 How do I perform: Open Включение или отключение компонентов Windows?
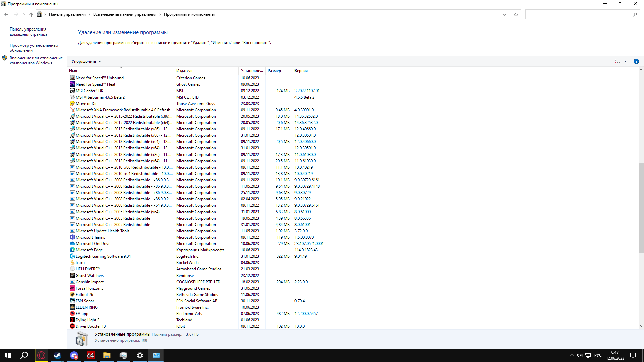point(36,61)
